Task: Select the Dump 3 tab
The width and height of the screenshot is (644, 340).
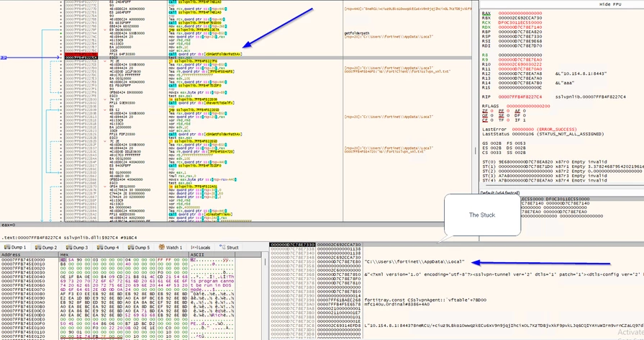Action: tap(77, 247)
